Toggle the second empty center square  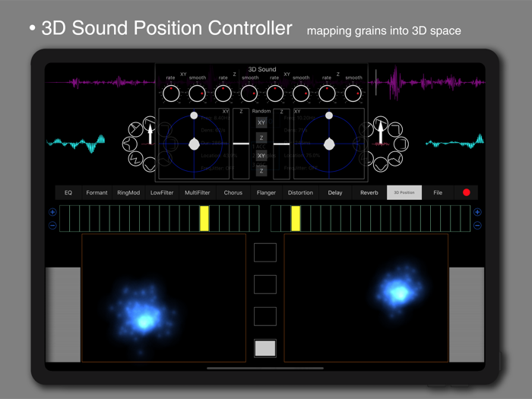pyautogui.click(x=265, y=284)
